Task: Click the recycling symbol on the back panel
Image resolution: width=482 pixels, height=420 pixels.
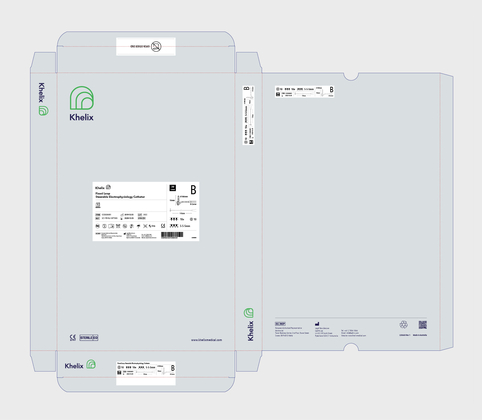Action: (404, 324)
